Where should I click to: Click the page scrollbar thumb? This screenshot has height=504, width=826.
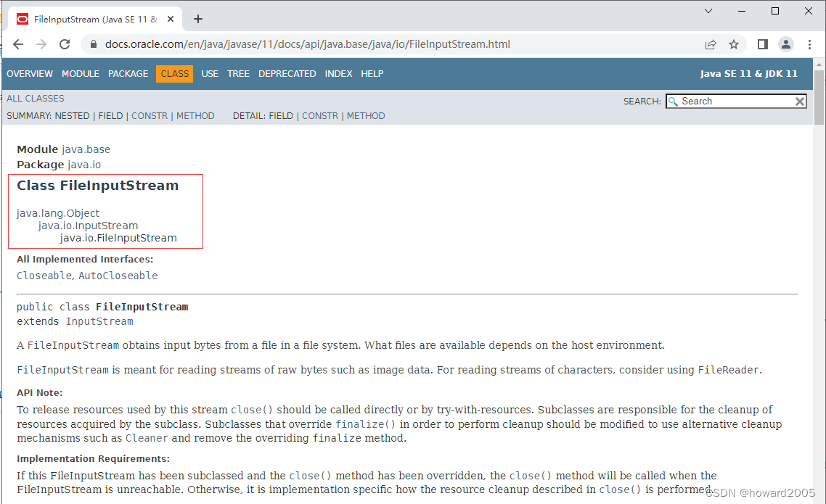[819, 97]
